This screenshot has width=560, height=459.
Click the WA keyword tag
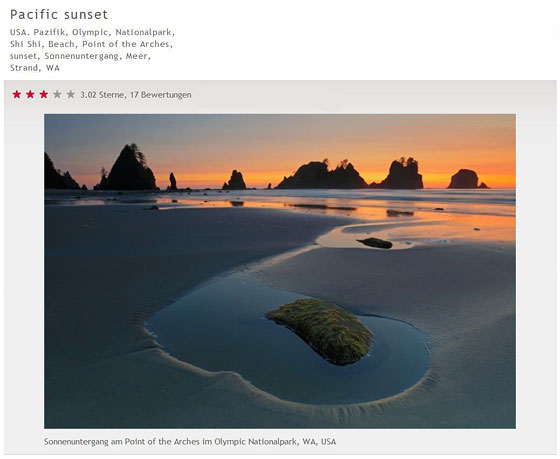click(x=53, y=68)
